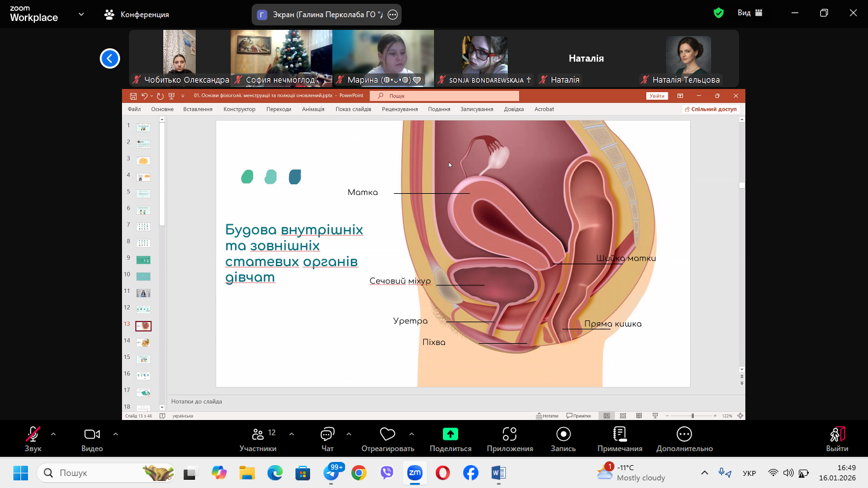Click blue back arrow beside video strip
This screenshot has width=868, height=488.
[110, 58]
